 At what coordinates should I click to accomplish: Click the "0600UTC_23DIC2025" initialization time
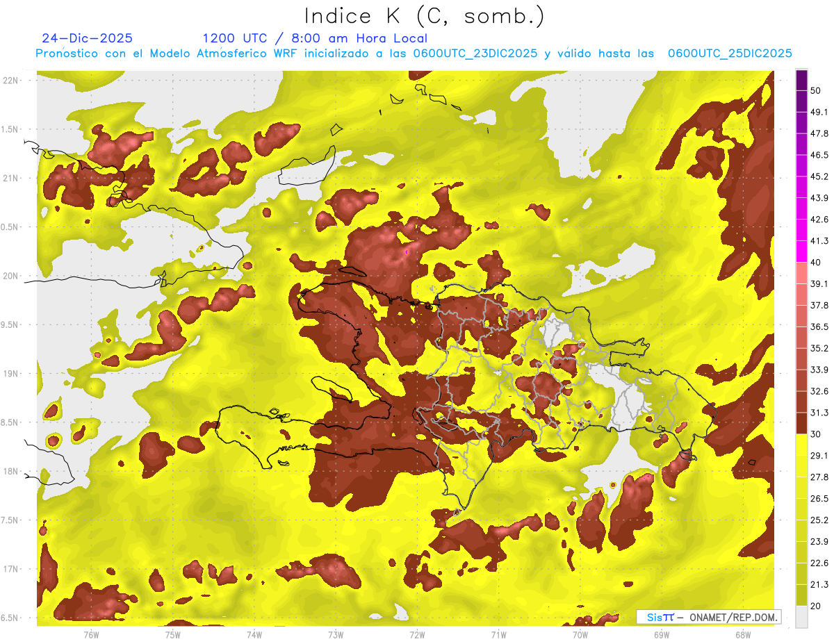[x=475, y=53]
